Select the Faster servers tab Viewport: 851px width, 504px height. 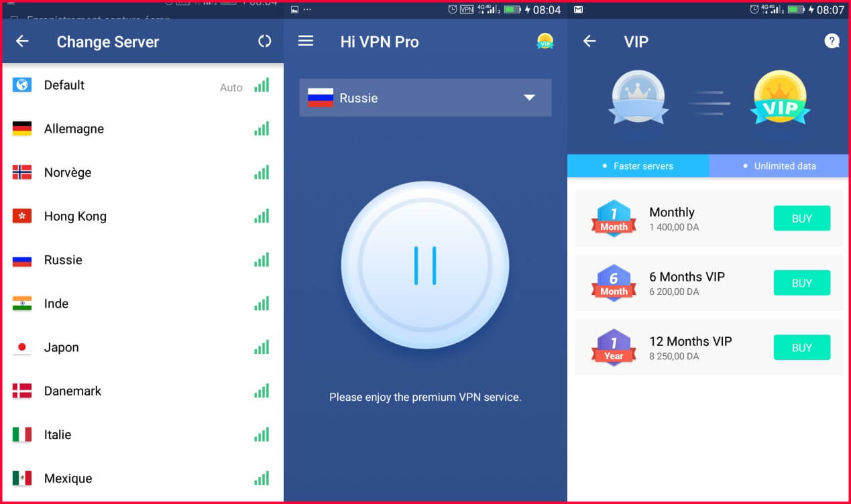(638, 166)
